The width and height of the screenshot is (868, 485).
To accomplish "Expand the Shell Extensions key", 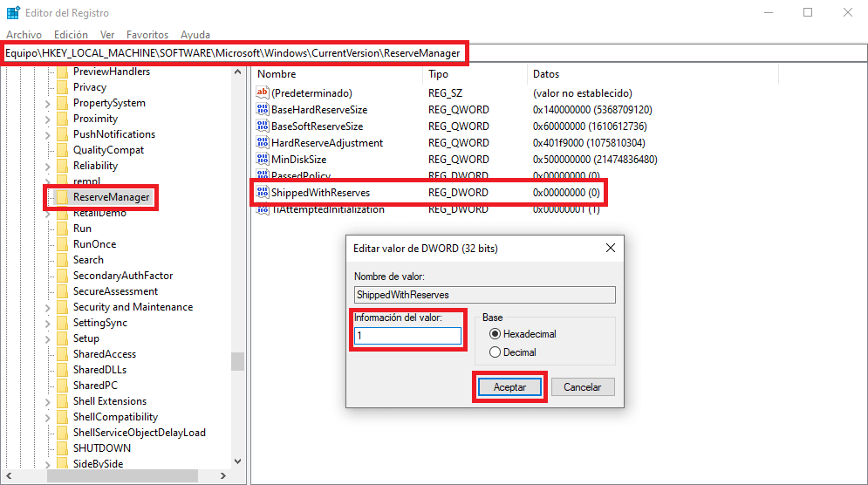I will 48,402.
